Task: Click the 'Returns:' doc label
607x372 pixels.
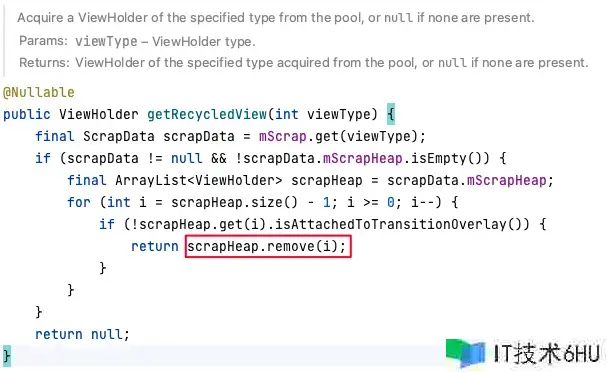Action: tap(45, 63)
